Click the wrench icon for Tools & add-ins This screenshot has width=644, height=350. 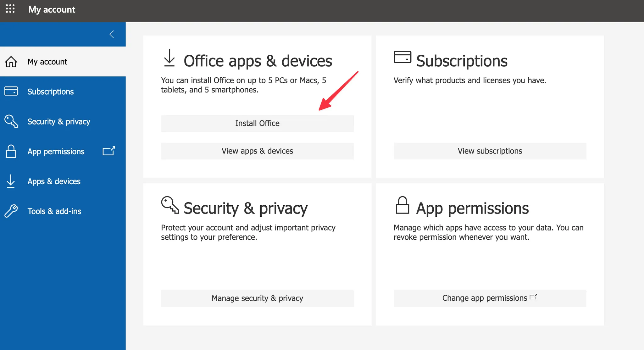[11, 211]
